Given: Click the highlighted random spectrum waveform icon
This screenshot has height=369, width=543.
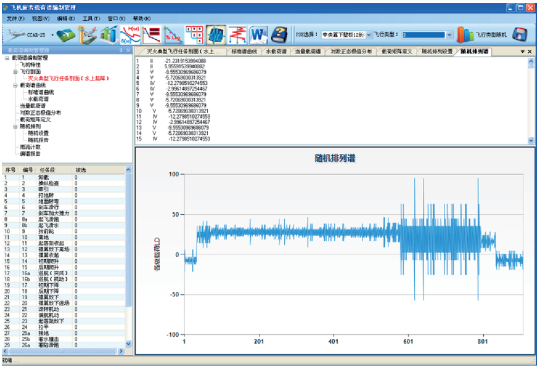Looking at the screenshot, I should point(216,35).
